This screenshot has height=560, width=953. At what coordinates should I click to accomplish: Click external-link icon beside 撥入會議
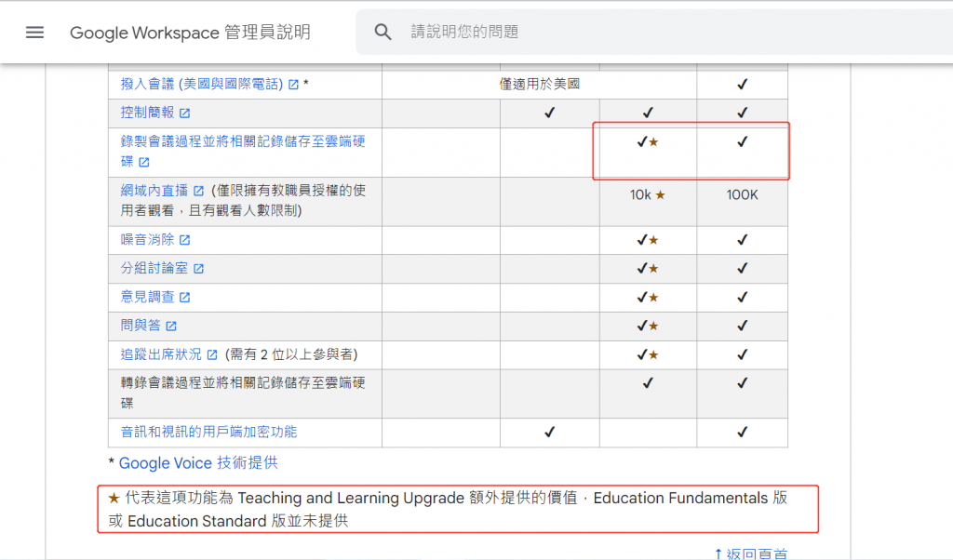pos(293,85)
